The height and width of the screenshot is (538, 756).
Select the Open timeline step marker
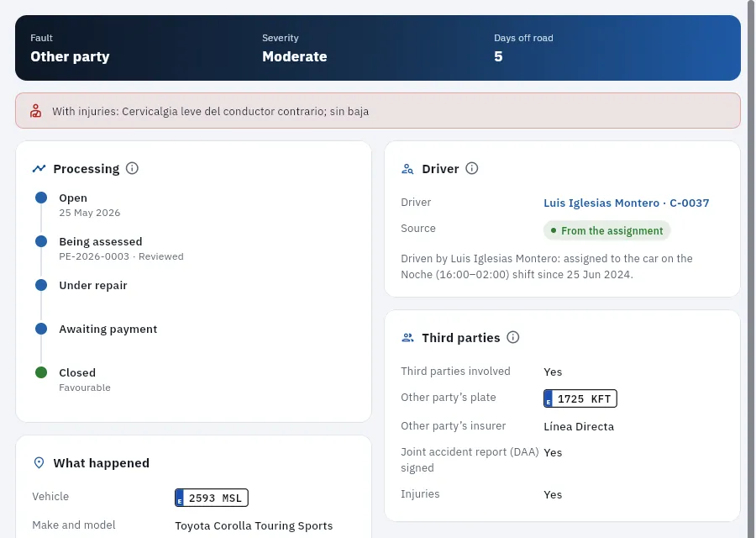(41, 198)
